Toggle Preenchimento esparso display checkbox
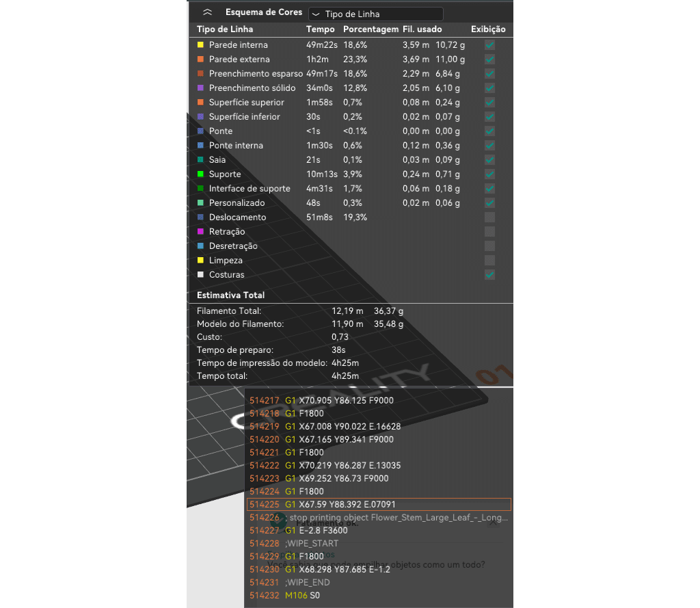This screenshot has height=608, width=700. pyautogui.click(x=489, y=73)
